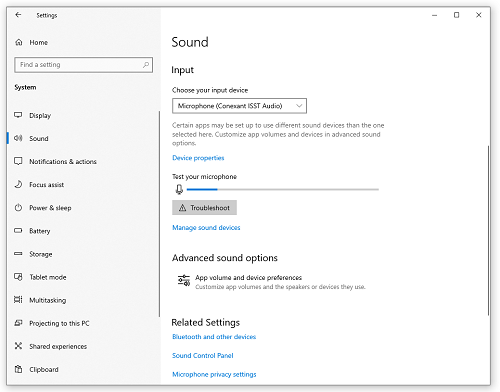
Task: Click the microphone test level bar
Action: pos(283,189)
